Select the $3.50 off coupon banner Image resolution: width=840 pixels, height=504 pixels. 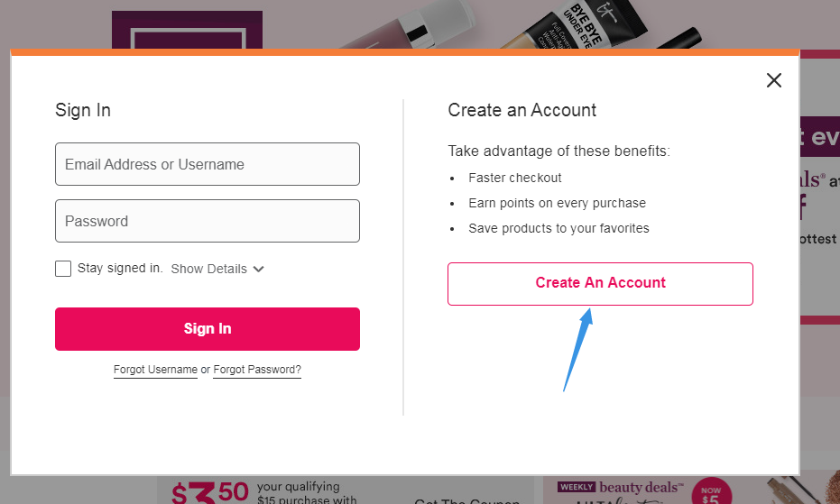[263, 491]
